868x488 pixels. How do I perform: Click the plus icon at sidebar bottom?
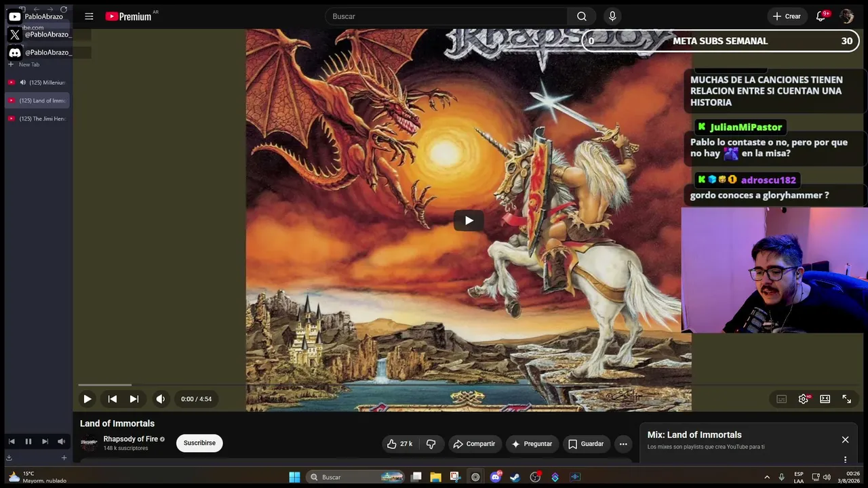click(x=64, y=457)
